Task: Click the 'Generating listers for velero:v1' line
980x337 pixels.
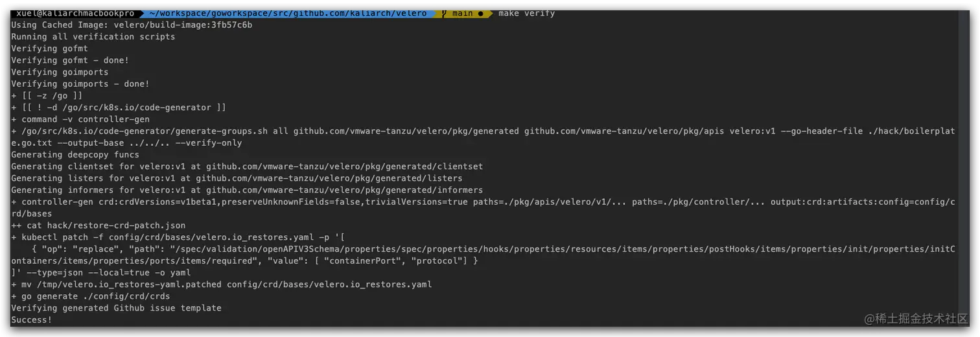Action: point(237,178)
